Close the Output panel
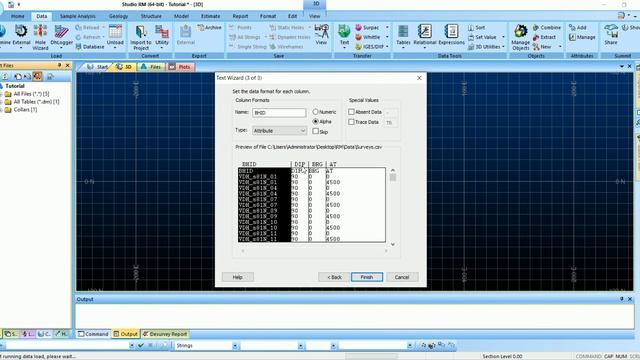This screenshot has width=640, height=360. click(x=630, y=299)
